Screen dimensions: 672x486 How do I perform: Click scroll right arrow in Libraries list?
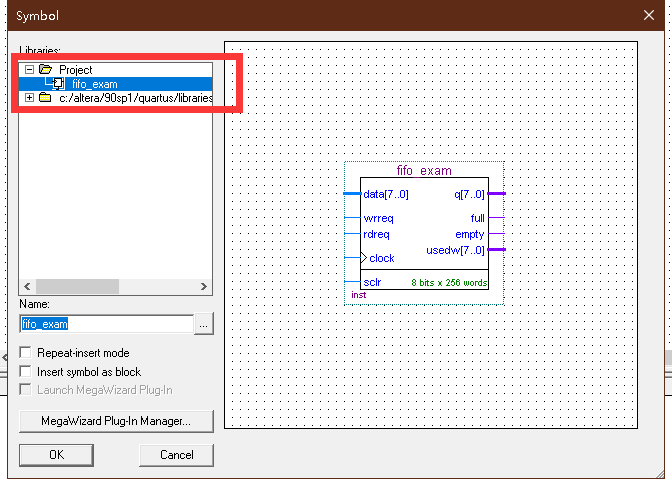point(204,286)
